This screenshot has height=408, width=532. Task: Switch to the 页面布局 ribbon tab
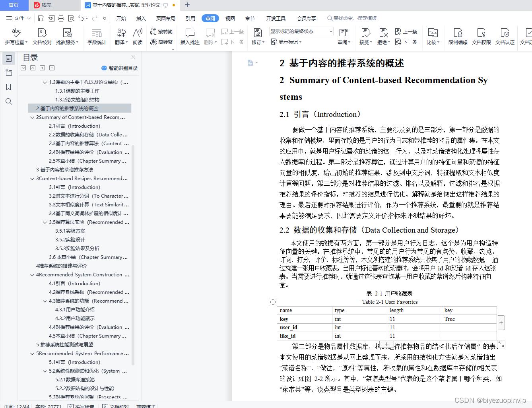(x=166, y=18)
